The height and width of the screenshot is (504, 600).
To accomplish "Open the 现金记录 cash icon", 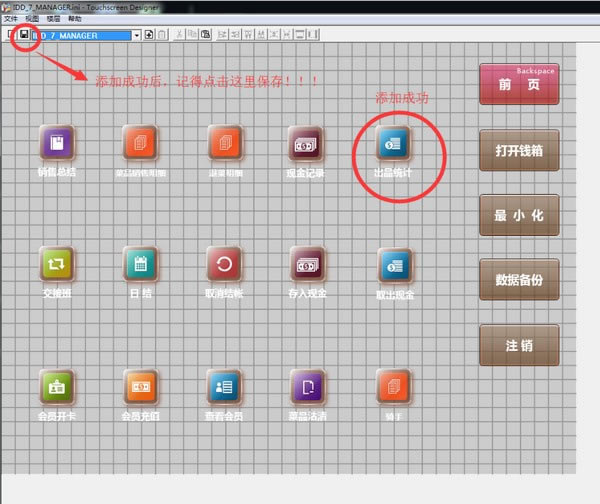I will [x=305, y=144].
